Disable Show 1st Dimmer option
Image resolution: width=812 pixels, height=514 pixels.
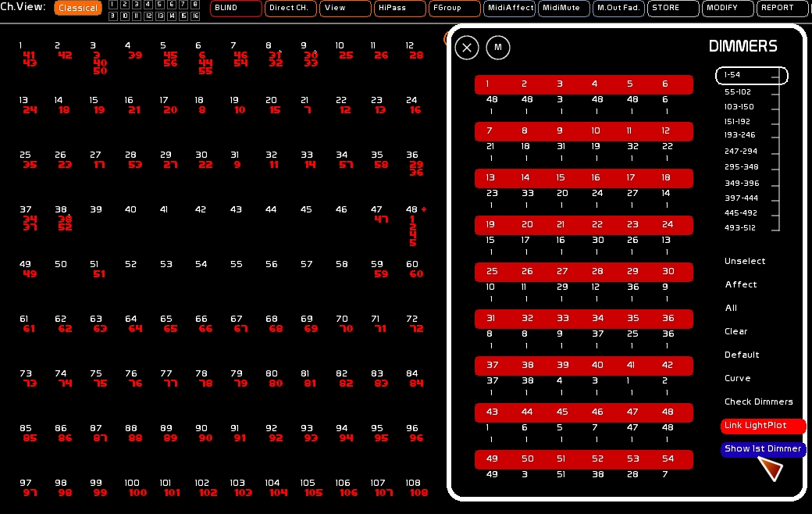[763, 449]
